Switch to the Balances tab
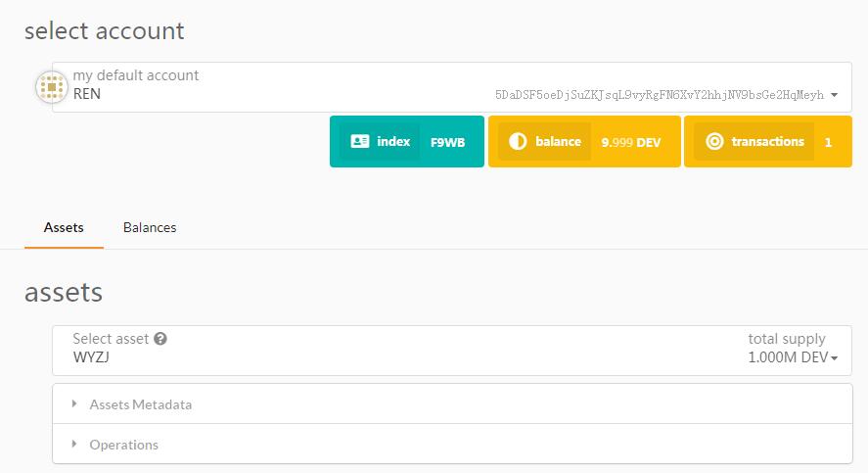This screenshot has height=473, width=868. point(150,227)
